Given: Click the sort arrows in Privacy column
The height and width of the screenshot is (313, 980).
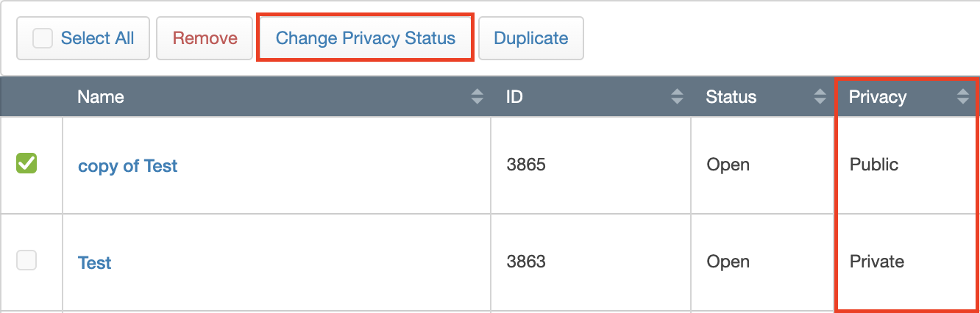Looking at the screenshot, I should (962, 96).
